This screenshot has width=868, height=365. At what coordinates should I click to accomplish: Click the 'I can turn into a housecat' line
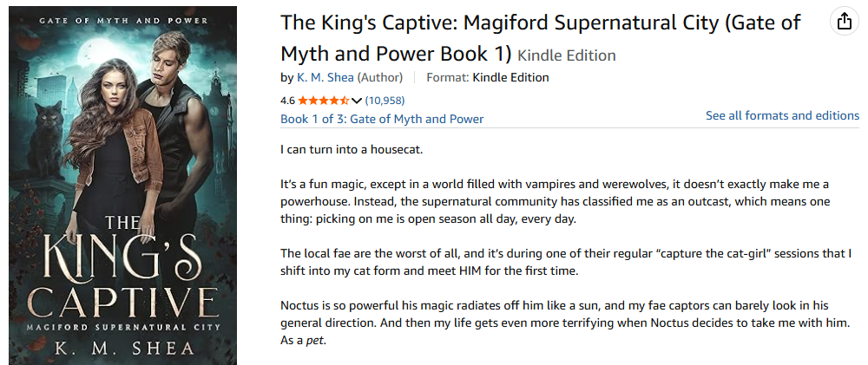pos(352,150)
